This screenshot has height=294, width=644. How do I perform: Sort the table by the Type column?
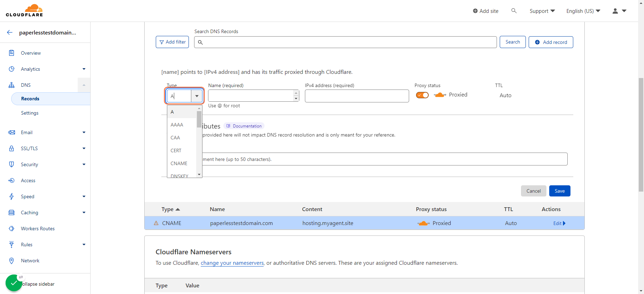click(x=171, y=209)
